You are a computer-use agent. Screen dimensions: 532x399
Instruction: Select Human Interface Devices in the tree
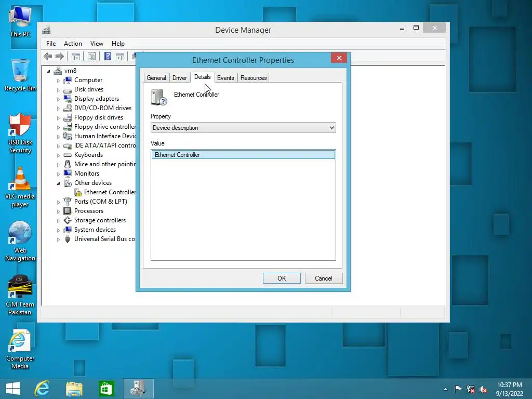[105, 136]
